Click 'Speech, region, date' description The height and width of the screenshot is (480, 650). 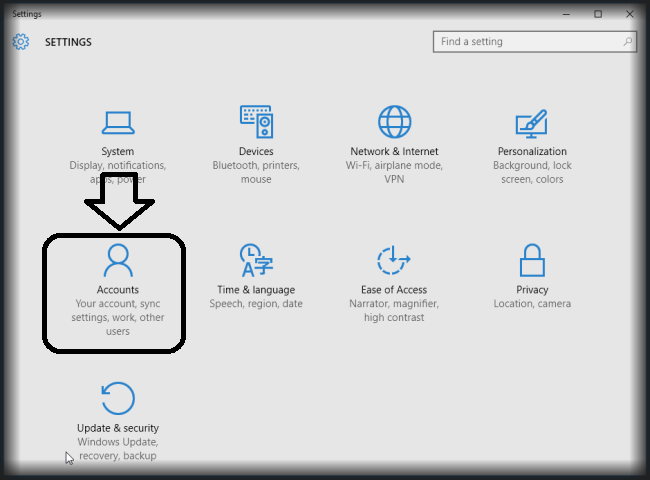click(256, 304)
